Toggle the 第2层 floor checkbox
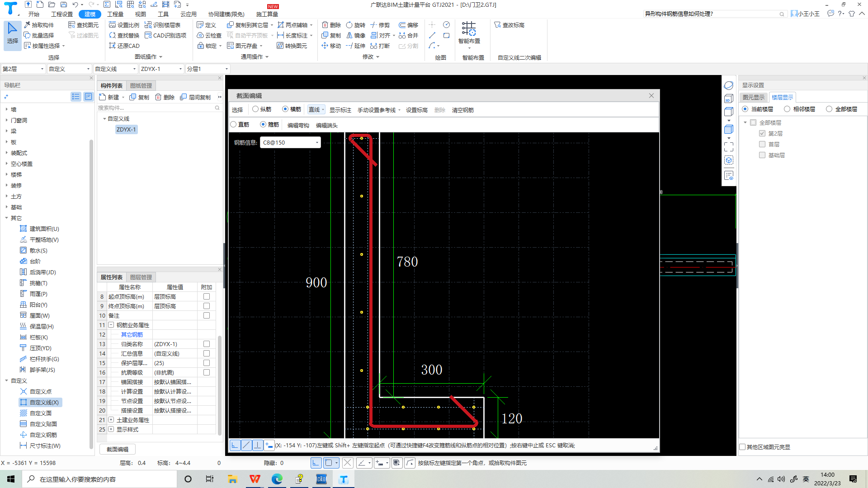Image resolution: width=868 pixels, height=488 pixels. tap(762, 133)
